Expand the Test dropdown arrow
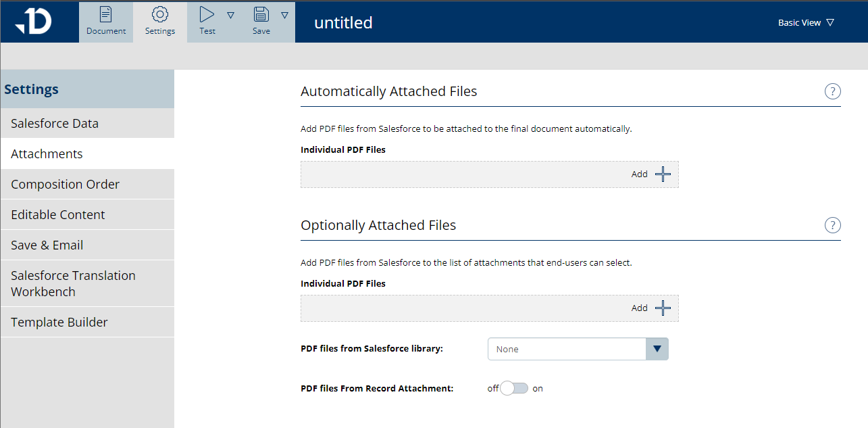 coord(230,15)
